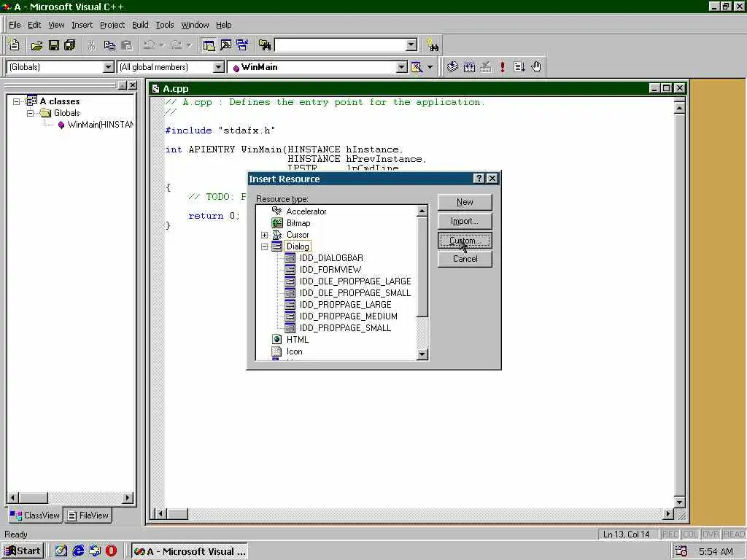Click the Paste toolbar icon
Screen dimensions: 747x560
[x=127, y=45]
